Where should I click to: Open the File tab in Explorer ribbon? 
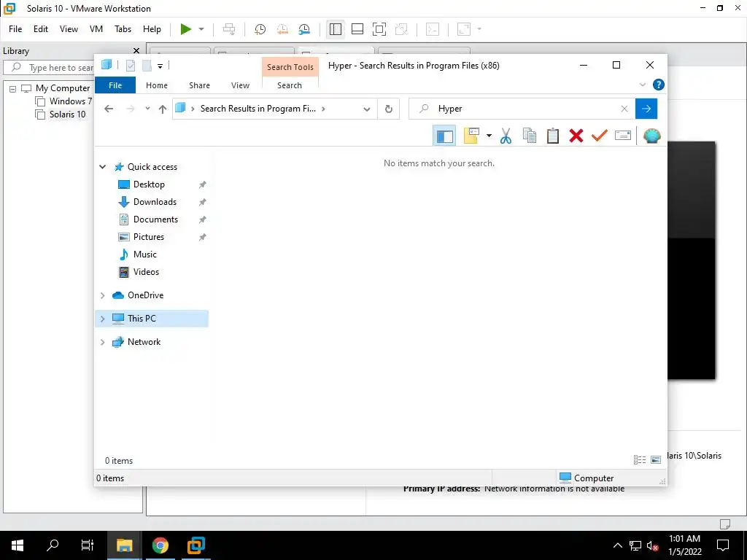pos(115,85)
